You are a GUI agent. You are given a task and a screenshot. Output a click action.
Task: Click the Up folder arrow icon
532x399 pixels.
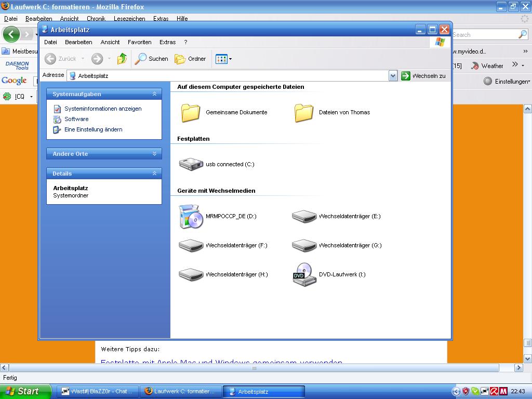[122, 59]
